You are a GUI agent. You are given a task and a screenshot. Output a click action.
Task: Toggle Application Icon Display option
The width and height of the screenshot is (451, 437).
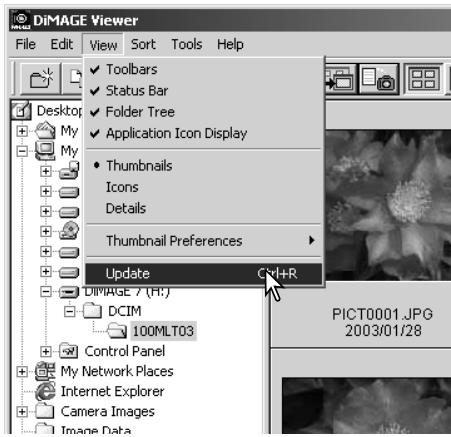point(204,133)
